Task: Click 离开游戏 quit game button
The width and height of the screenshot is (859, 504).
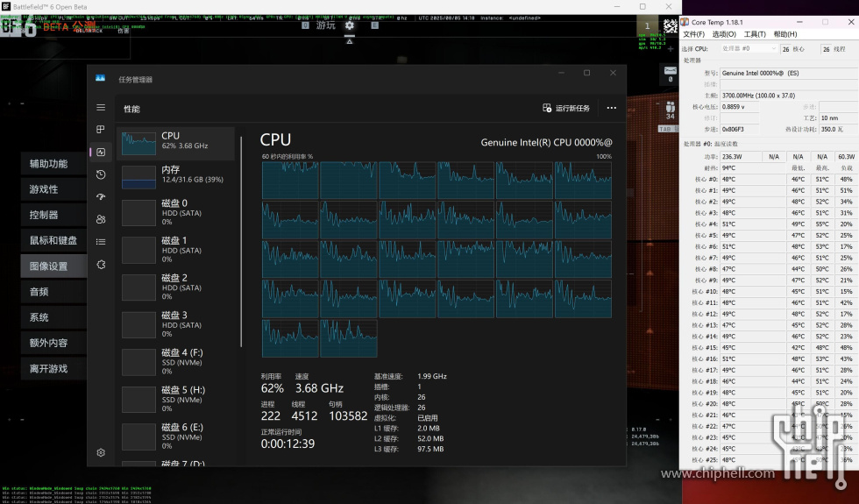Action: coord(53,369)
